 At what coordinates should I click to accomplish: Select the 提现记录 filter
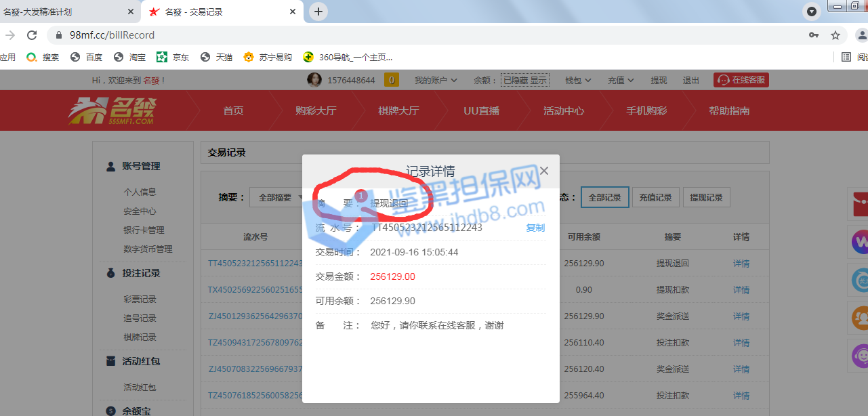(x=706, y=197)
